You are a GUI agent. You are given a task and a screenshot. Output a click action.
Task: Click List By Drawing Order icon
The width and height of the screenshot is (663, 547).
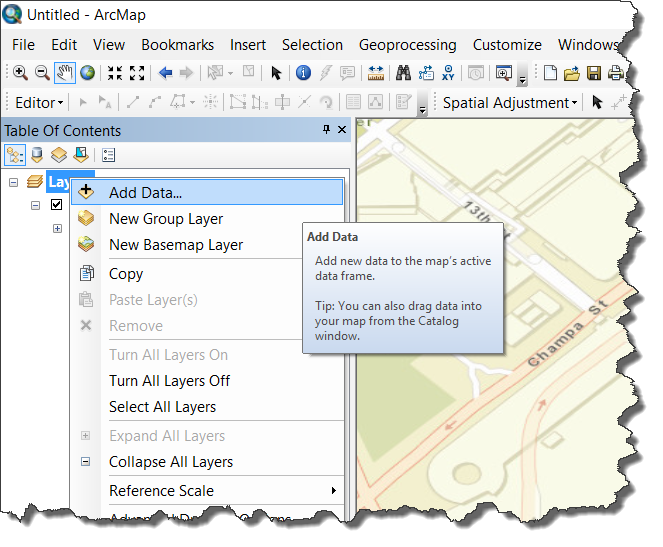[15, 155]
